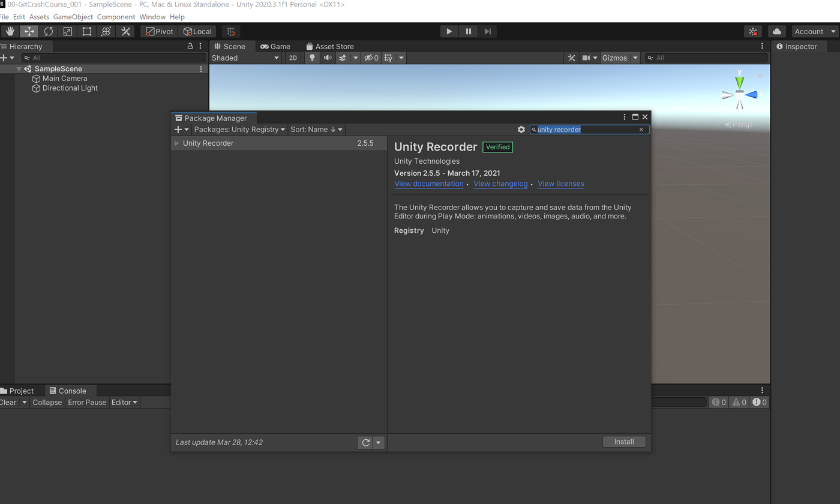This screenshot has height=504, width=840.
Task: Click View licenses link
Action: coord(561,184)
